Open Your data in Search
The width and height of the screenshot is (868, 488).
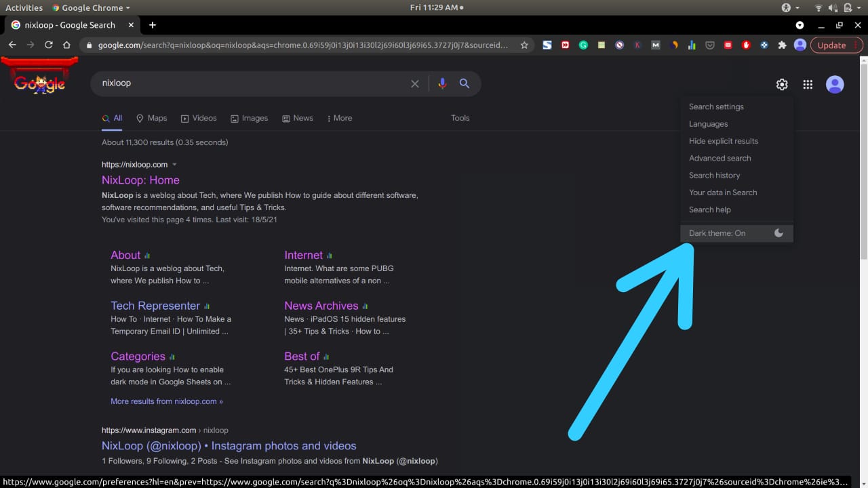pos(723,192)
